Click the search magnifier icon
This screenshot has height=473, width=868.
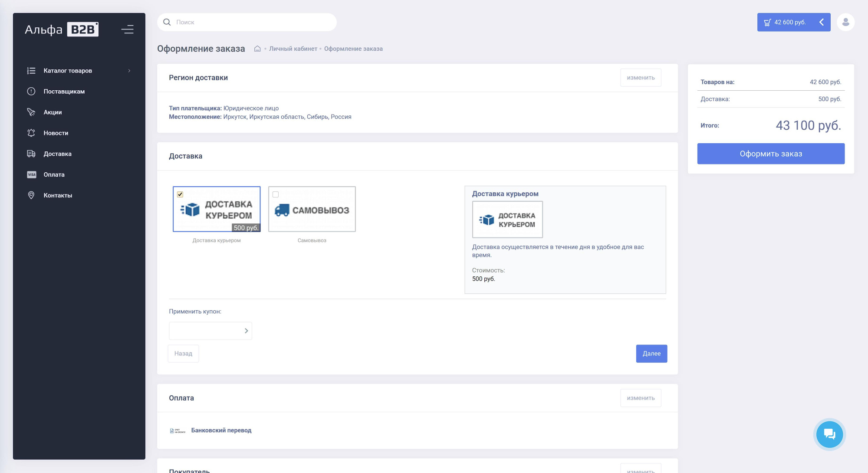(x=167, y=22)
